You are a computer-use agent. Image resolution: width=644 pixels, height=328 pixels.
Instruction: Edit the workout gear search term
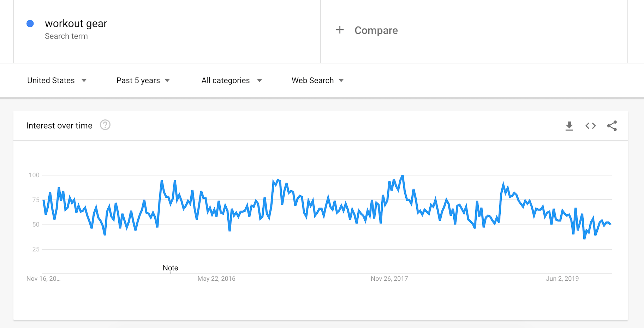pyautogui.click(x=76, y=24)
